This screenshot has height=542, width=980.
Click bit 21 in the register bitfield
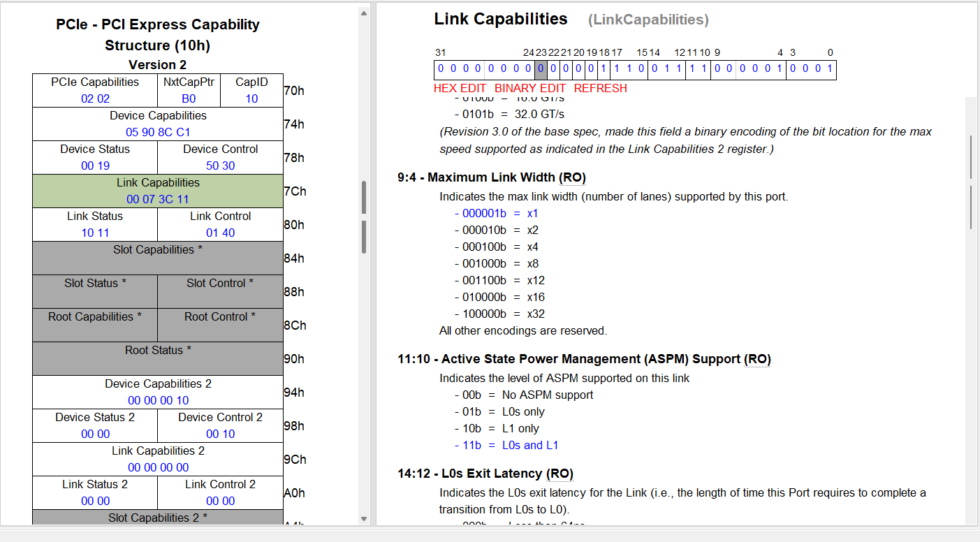(566, 70)
